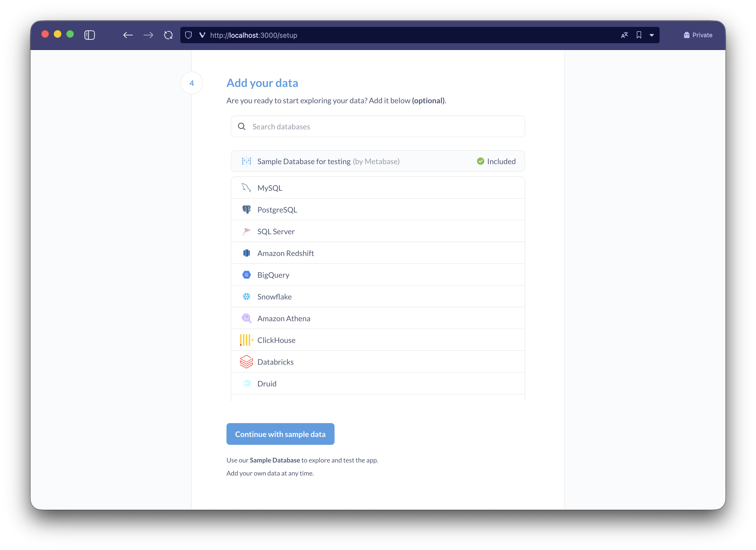This screenshot has height=550, width=756.
Task: Toggle the browser sidebar panel
Action: tap(89, 35)
